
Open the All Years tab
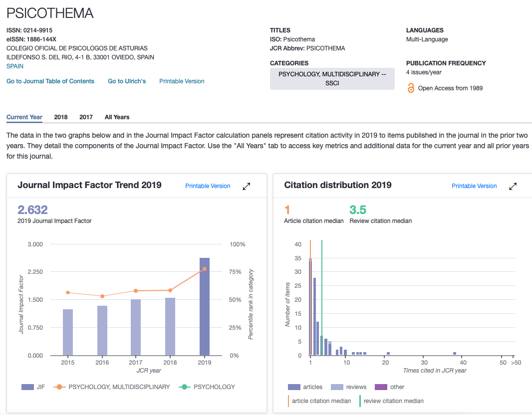tap(117, 117)
